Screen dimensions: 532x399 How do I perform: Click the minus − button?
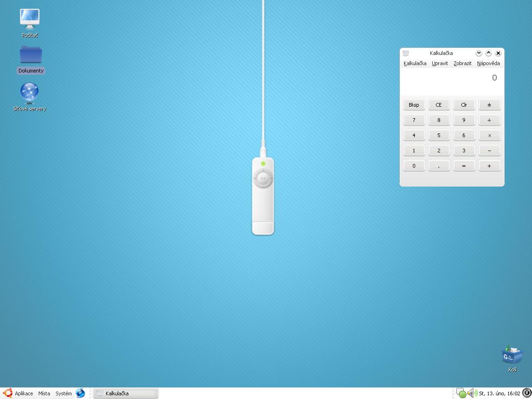click(x=489, y=150)
